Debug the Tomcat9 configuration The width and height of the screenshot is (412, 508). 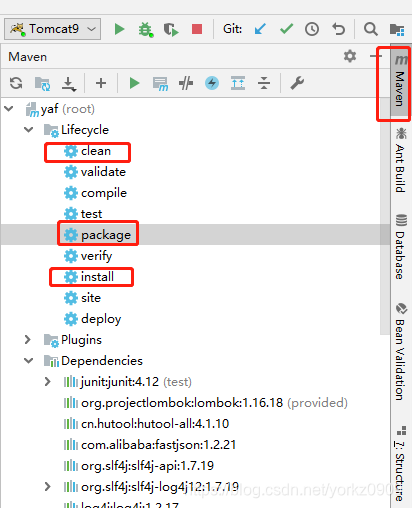click(146, 29)
